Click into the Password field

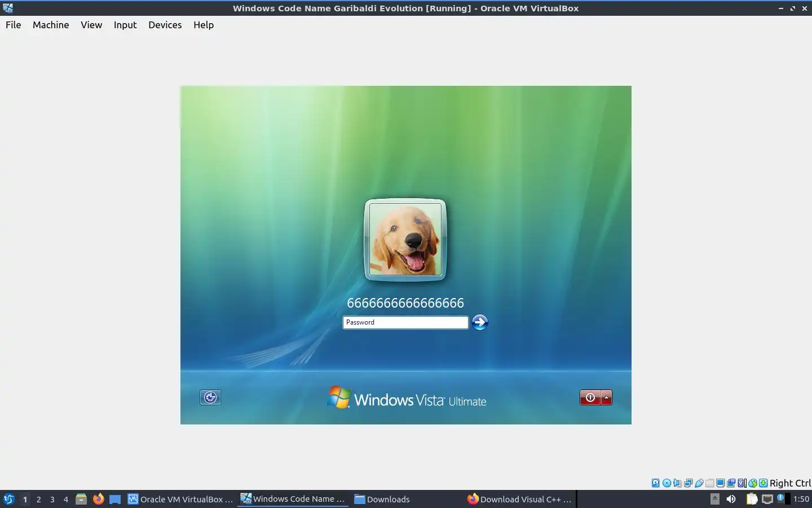405,322
